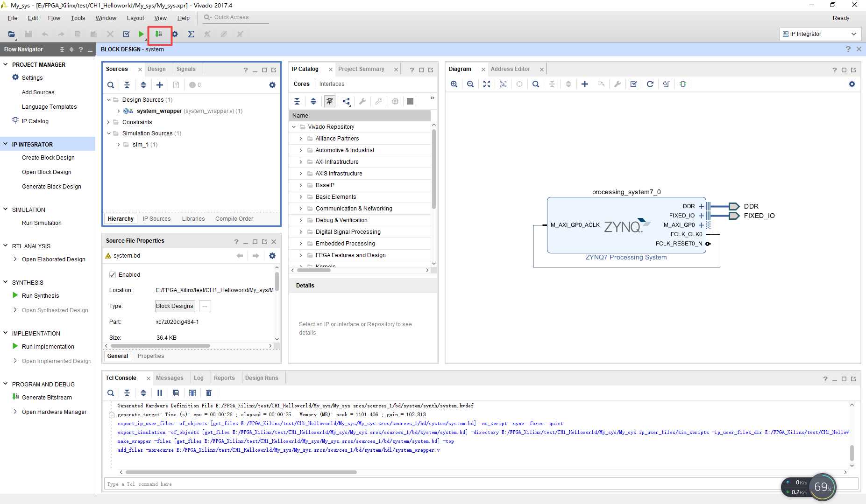Search within the Diagram
This screenshot has width=866, height=504.
[x=536, y=84]
